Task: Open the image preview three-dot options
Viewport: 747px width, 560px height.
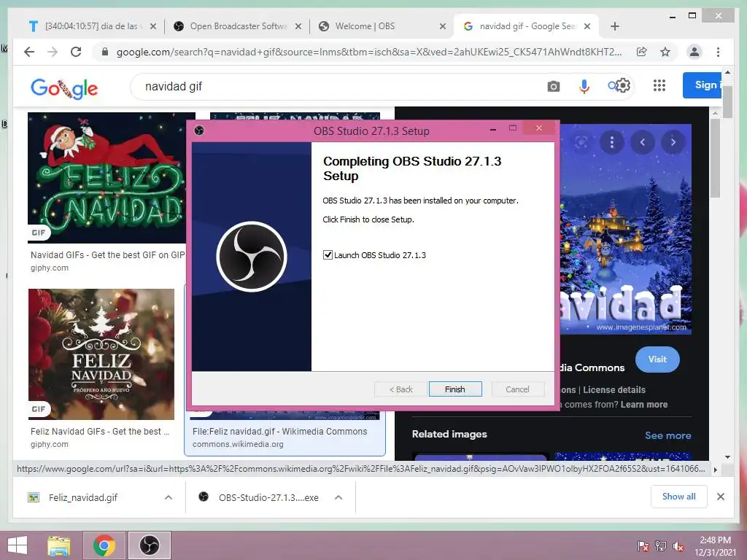Action: coord(612,142)
